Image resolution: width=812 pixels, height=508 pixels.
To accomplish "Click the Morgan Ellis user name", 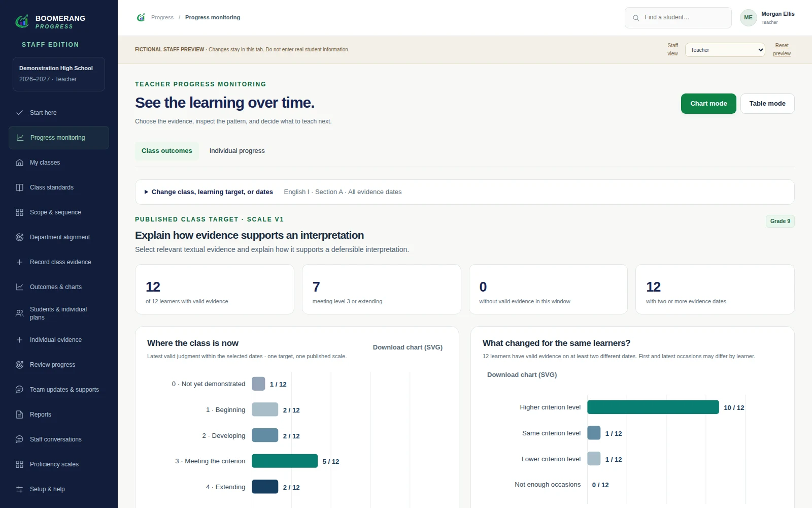I will [778, 14].
